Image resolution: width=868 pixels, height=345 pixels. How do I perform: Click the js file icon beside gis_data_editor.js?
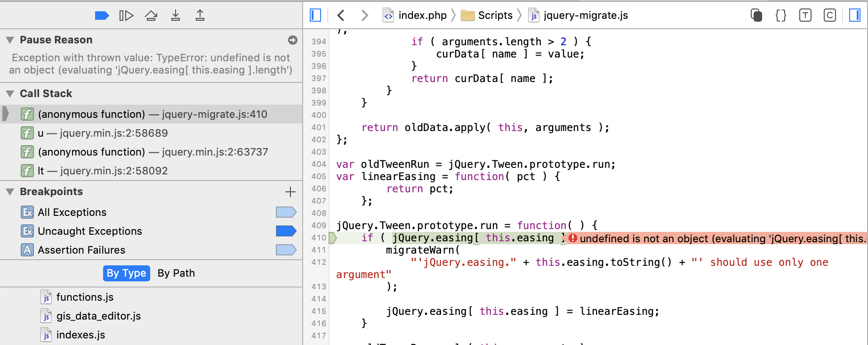(x=46, y=316)
